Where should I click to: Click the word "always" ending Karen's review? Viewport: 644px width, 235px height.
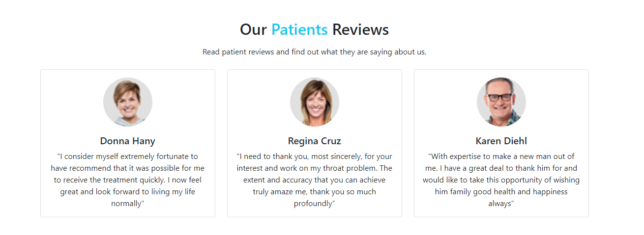tap(500, 204)
